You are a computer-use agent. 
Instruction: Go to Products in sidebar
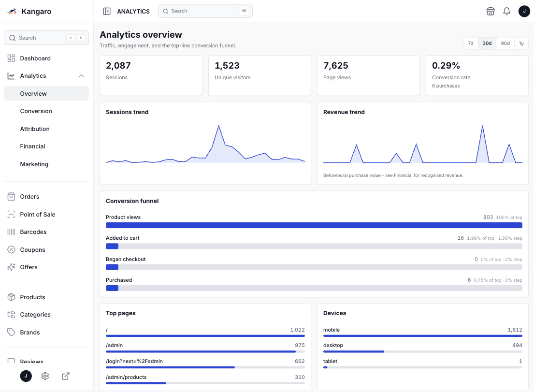pos(46,297)
